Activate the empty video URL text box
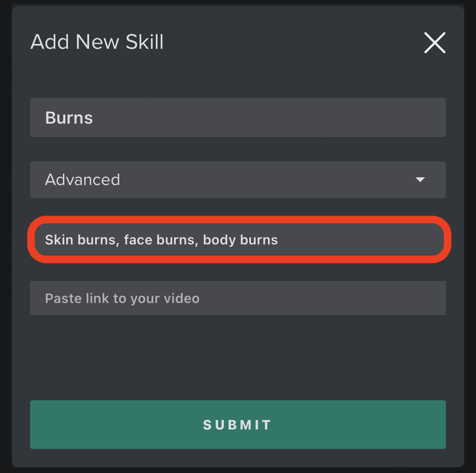The height and width of the screenshot is (473, 476). click(x=238, y=298)
